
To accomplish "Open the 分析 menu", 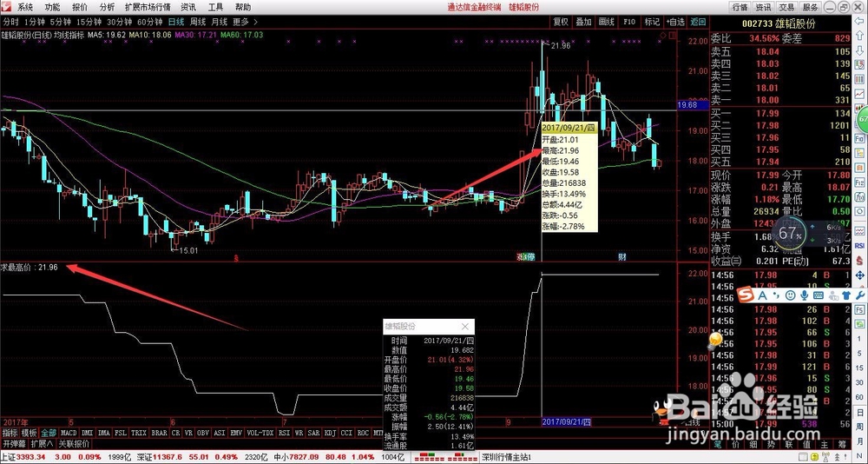I will pyautogui.click(x=107, y=7).
